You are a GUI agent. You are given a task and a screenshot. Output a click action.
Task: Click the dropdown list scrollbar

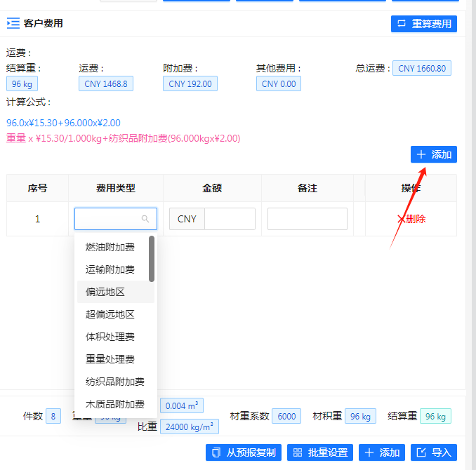pos(152,259)
